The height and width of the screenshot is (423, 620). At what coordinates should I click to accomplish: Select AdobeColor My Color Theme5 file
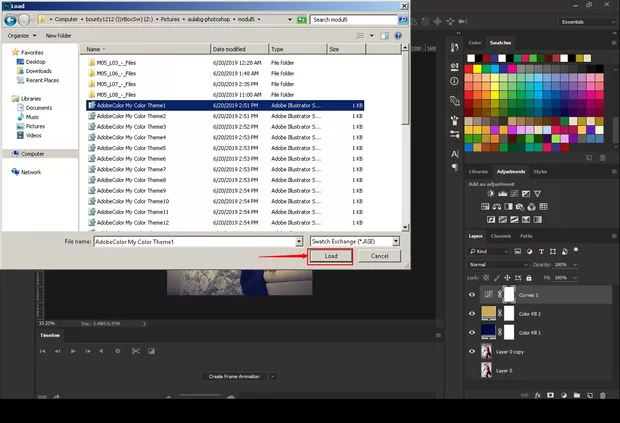[130, 148]
